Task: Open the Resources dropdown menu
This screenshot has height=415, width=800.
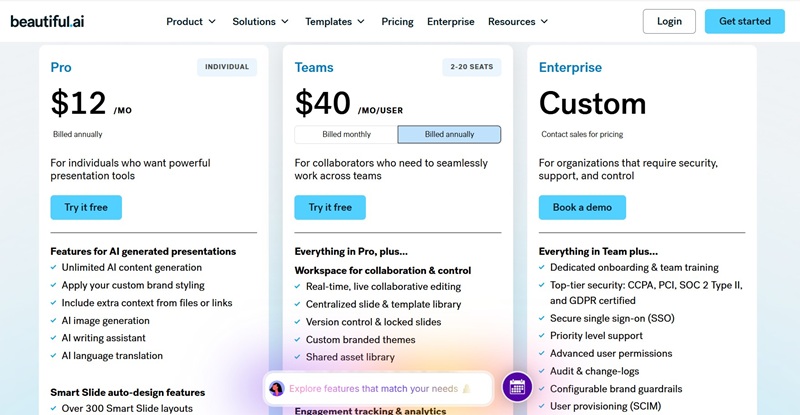Action: 518,21
